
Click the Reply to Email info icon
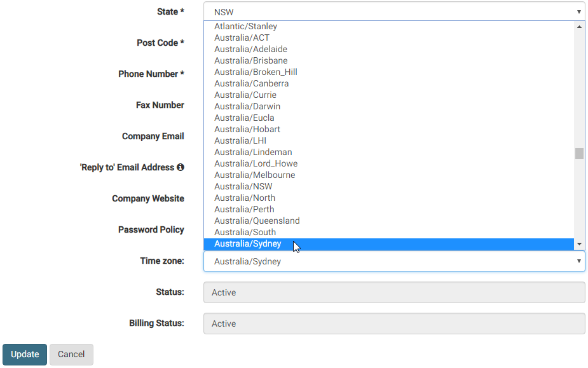point(181,167)
